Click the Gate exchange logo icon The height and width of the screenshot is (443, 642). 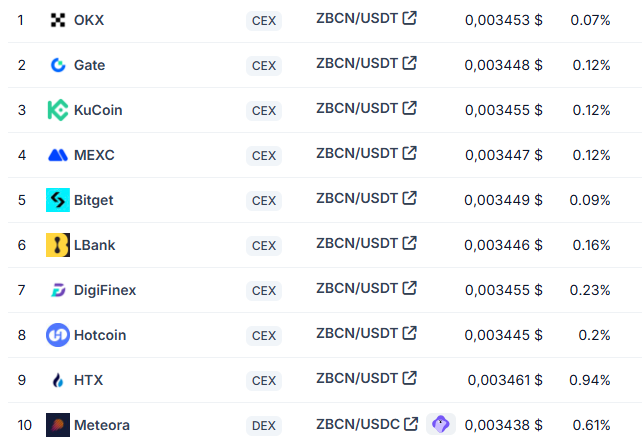tap(58, 65)
